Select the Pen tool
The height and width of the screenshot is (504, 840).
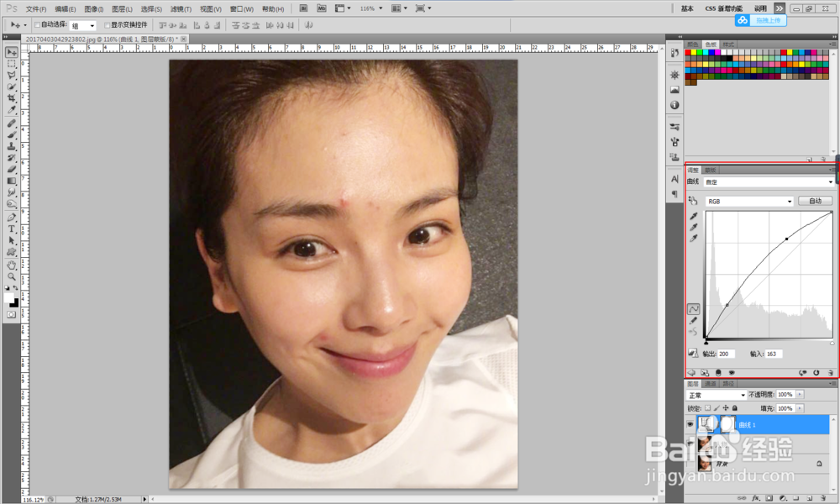point(11,217)
